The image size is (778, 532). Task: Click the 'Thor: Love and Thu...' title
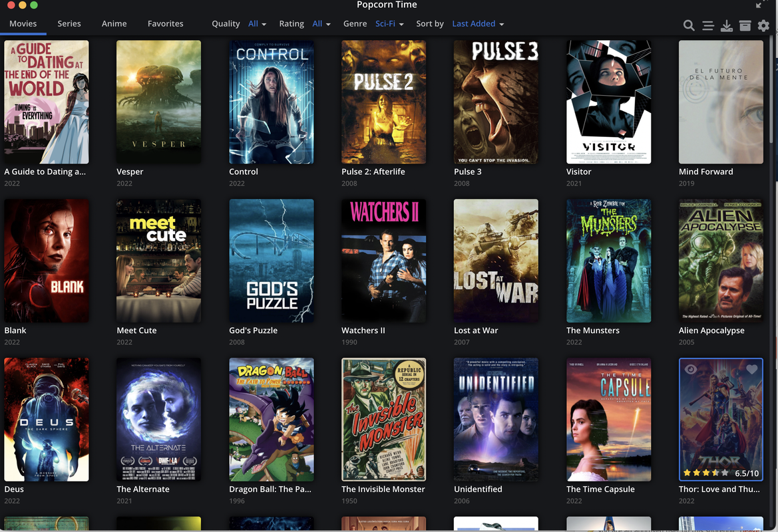point(719,489)
